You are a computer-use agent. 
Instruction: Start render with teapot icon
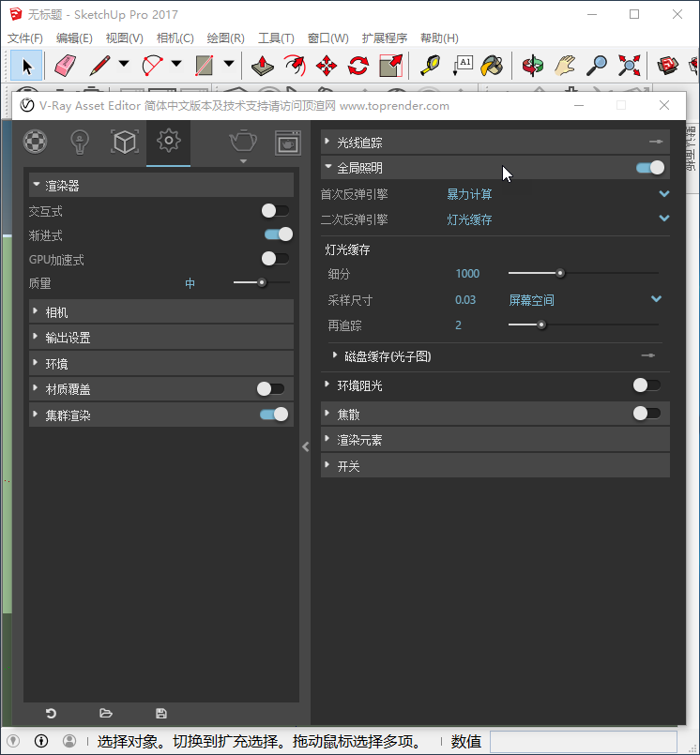point(243,141)
